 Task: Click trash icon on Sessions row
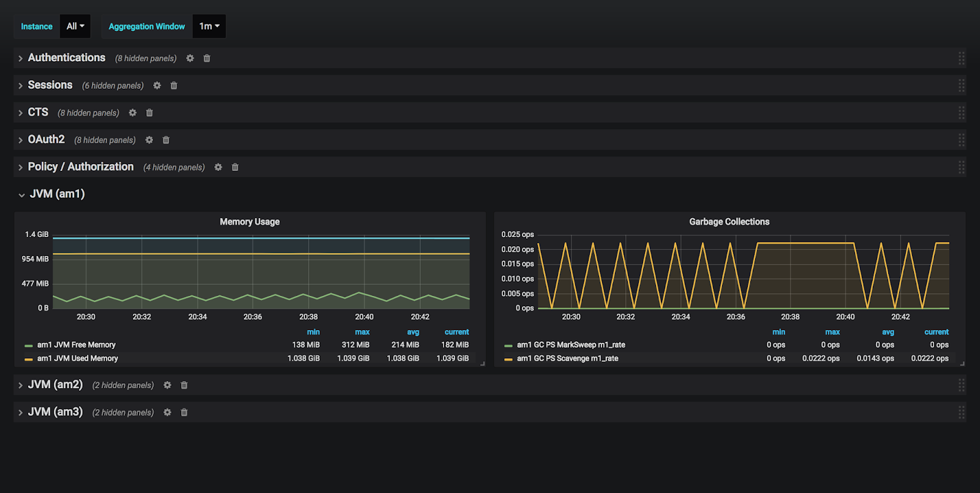[x=174, y=85]
